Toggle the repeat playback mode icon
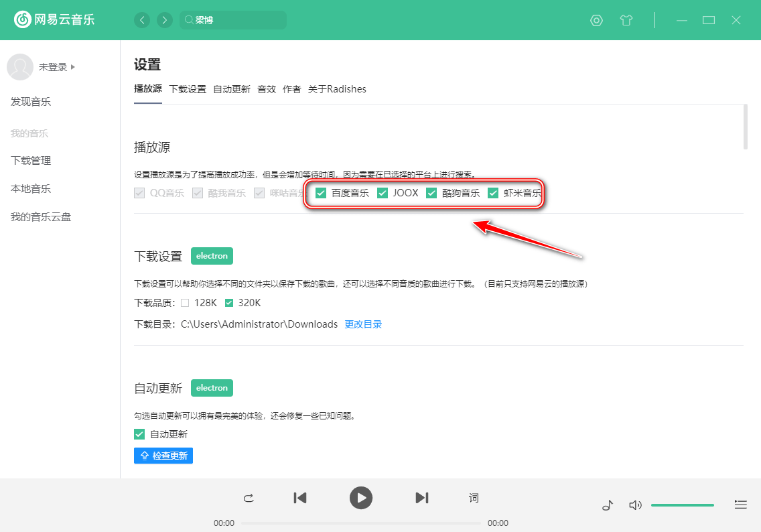The height and width of the screenshot is (532, 761). point(249,498)
